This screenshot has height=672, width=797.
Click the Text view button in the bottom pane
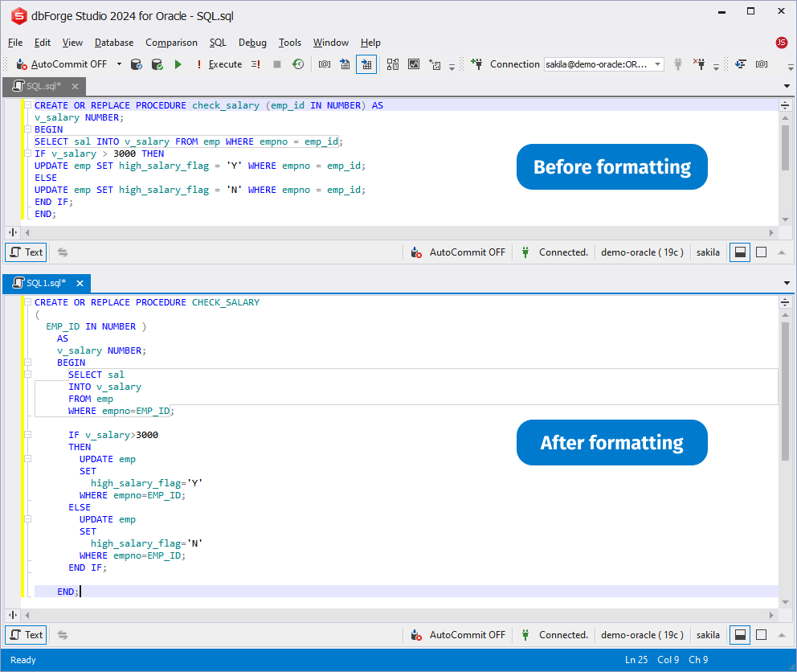point(26,635)
